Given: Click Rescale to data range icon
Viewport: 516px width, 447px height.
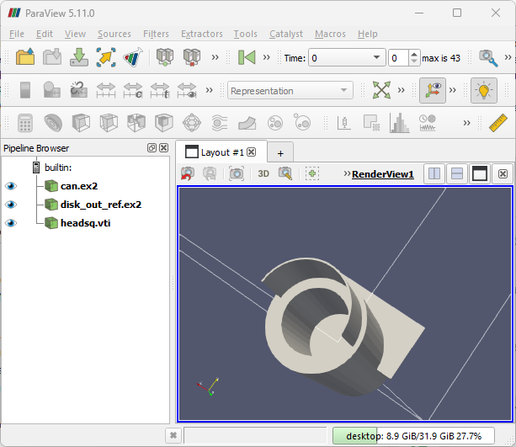Looking at the screenshot, I should (x=106, y=90).
